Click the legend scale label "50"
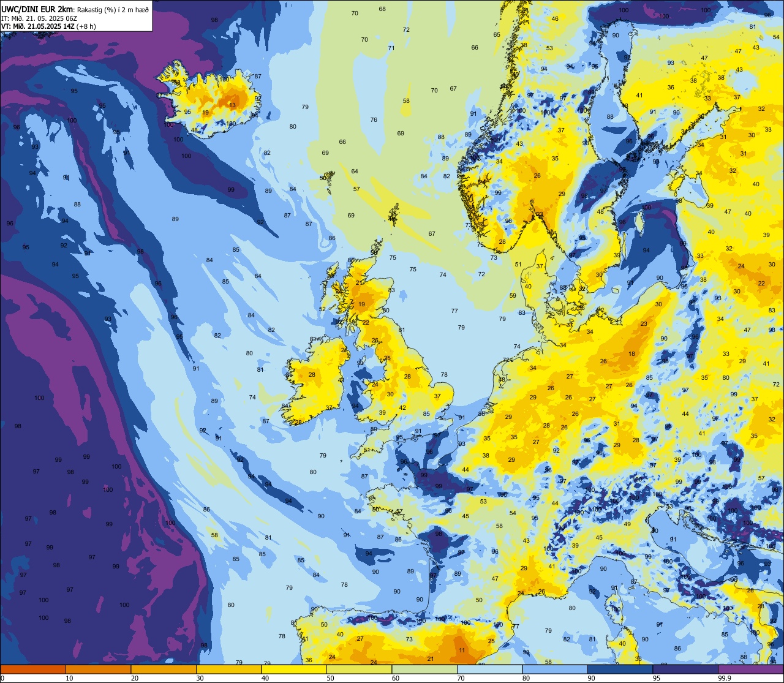The width and height of the screenshot is (784, 683). [330, 678]
